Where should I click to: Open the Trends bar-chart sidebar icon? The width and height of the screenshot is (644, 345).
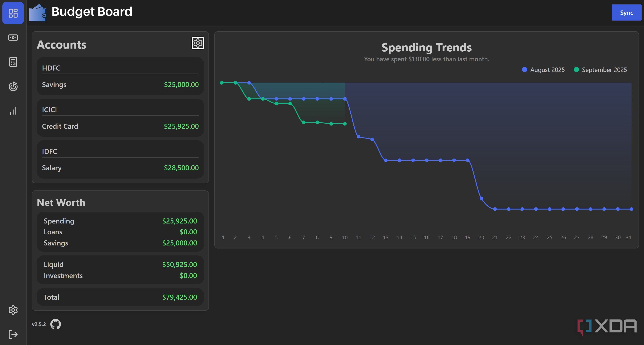pyautogui.click(x=13, y=111)
